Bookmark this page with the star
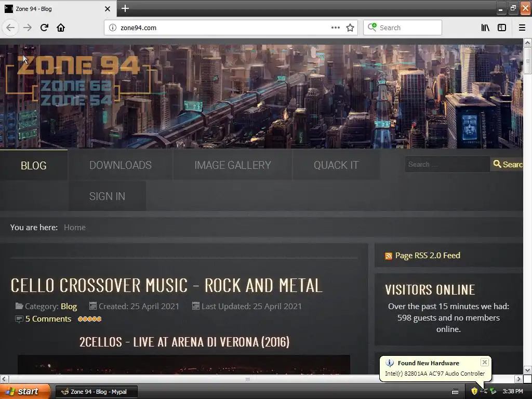Image resolution: width=532 pixels, height=399 pixels. tap(350, 28)
